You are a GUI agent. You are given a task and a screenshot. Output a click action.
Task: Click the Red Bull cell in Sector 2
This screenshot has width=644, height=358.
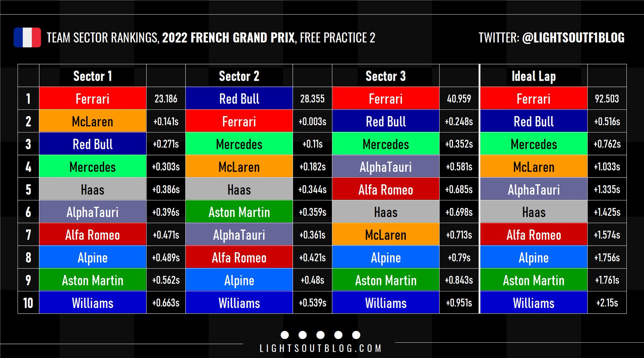pyautogui.click(x=239, y=99)
